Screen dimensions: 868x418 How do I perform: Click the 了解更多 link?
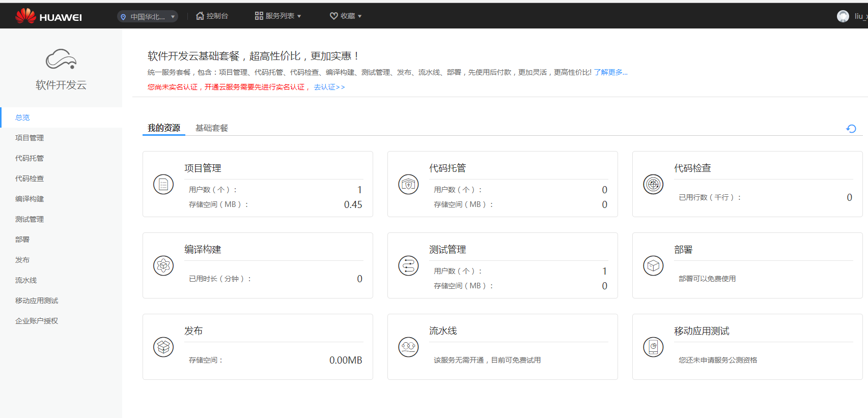[x=610, y=72]
